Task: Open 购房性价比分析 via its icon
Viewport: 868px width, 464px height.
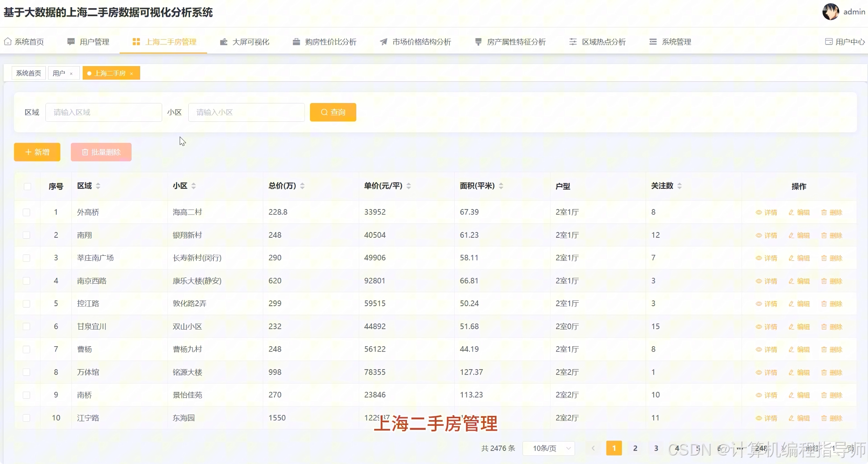Action: pyautogui.click(x=296, y=41)
